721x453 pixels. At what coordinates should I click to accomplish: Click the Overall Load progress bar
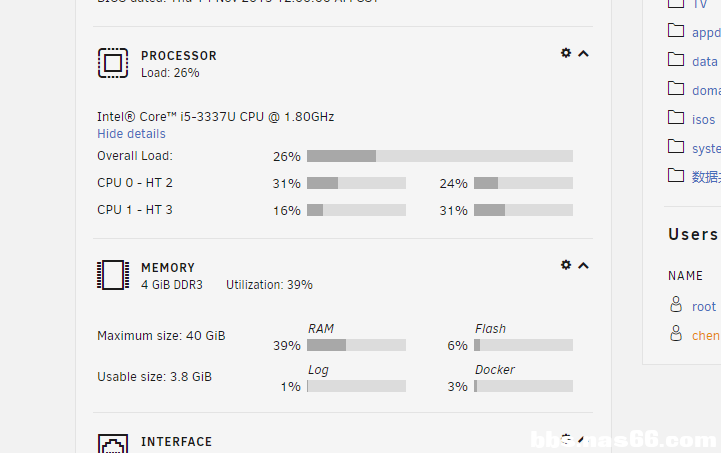point(439,156)
